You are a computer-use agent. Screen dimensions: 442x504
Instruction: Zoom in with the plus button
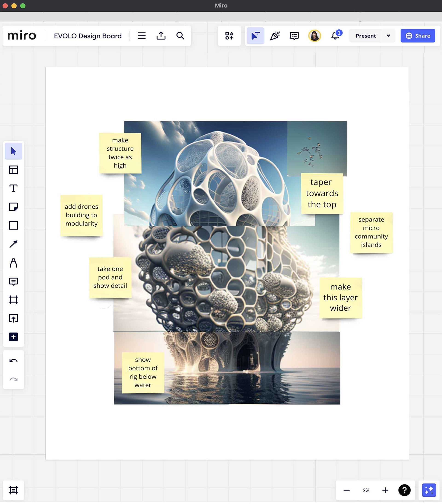pos(385,490)
